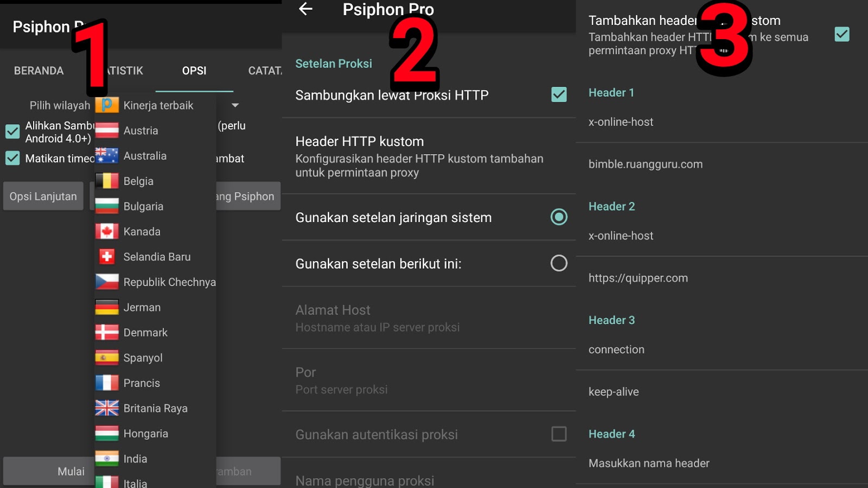Choose the Kanada flag icon
Viewport: 868px width, 488px height.
107,231
